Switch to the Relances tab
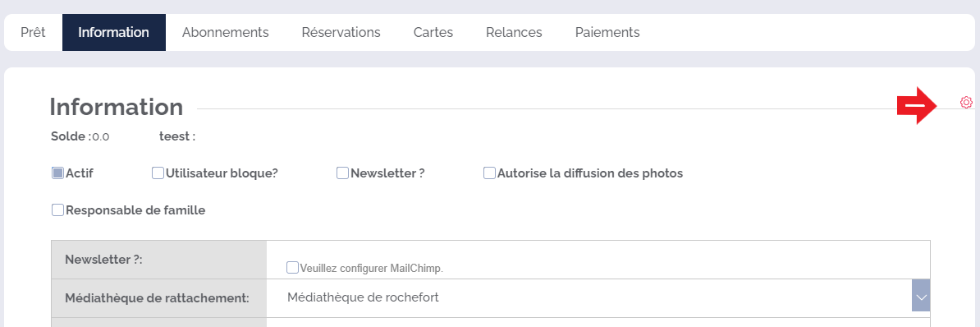The image size is (980, 327). pos(515,32)
